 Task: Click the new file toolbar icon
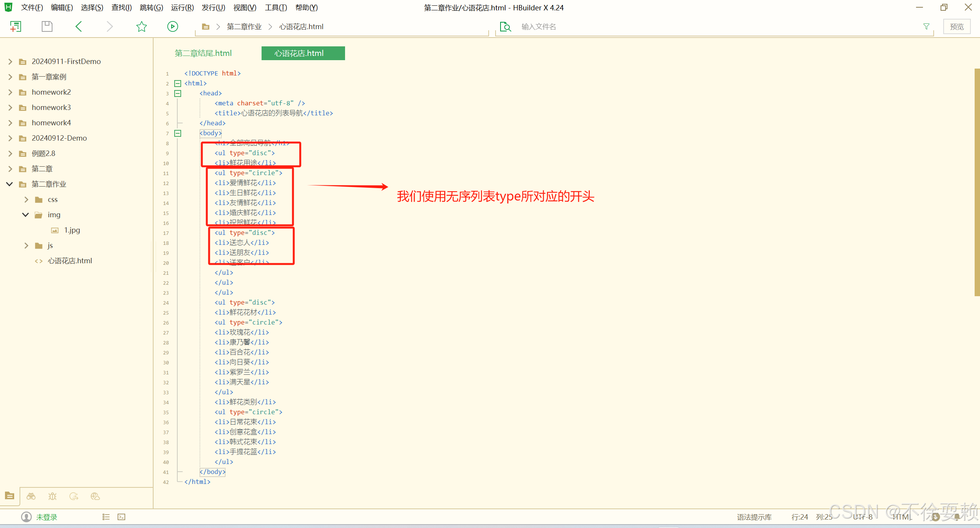click(15, 26)
